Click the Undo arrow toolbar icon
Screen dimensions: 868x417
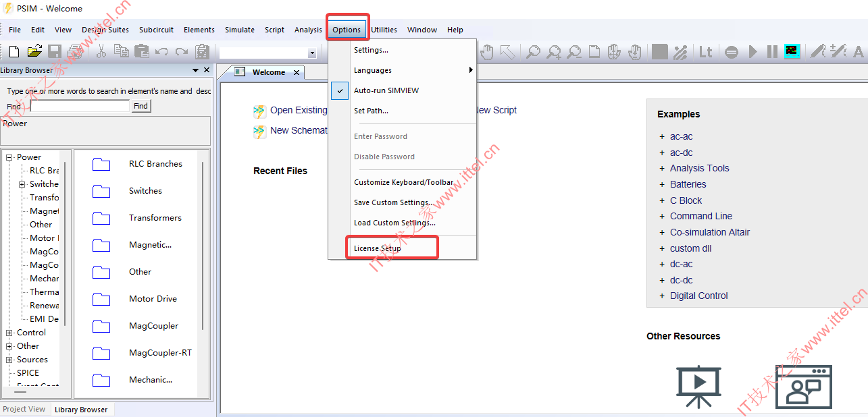point(161,51)
